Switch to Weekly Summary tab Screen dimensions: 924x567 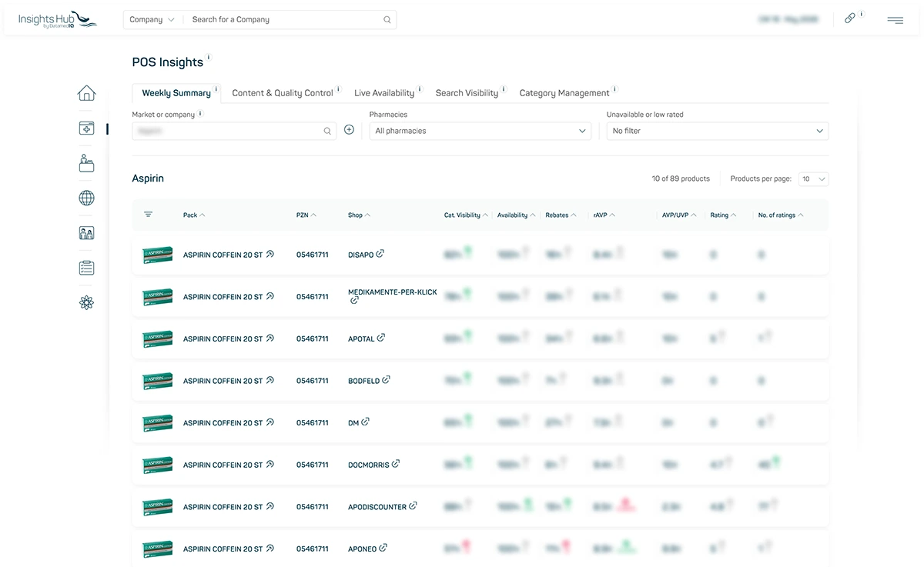(176, 93)
